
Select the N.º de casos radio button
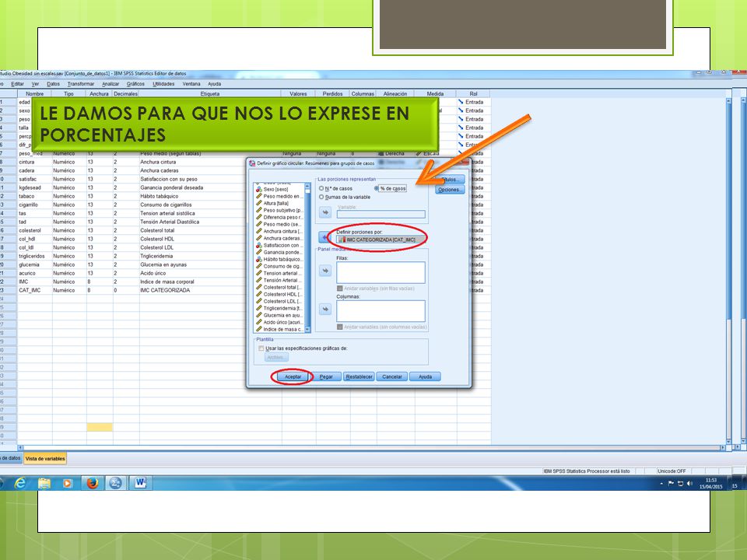(321, 188)
